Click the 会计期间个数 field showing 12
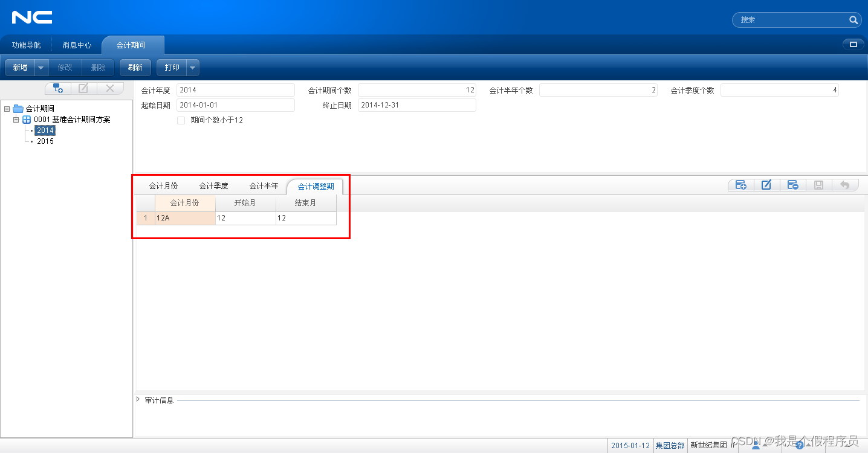868x453 pixels. coord(417,90)
